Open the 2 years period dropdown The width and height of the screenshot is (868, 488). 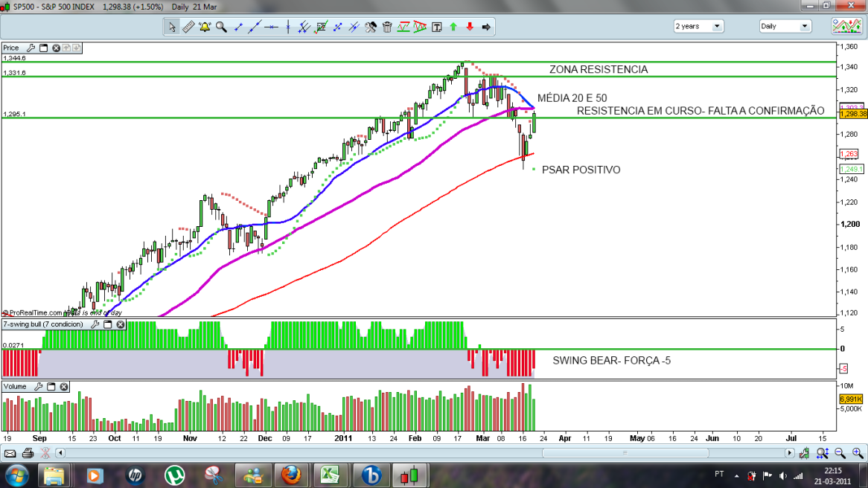pyautogui.click(x=698, y=26)
